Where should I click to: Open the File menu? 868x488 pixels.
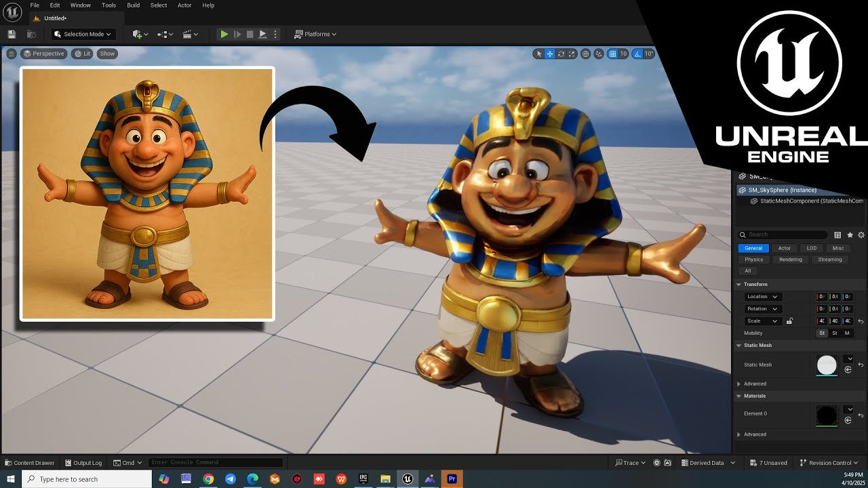click(35, 5)
